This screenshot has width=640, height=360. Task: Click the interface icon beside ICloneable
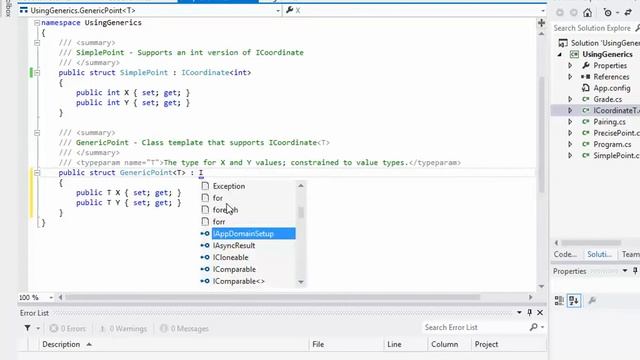point(205,257)
